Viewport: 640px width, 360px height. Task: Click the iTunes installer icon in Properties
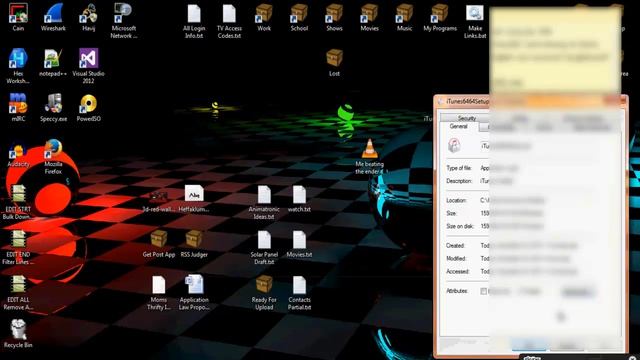(454, 145)
